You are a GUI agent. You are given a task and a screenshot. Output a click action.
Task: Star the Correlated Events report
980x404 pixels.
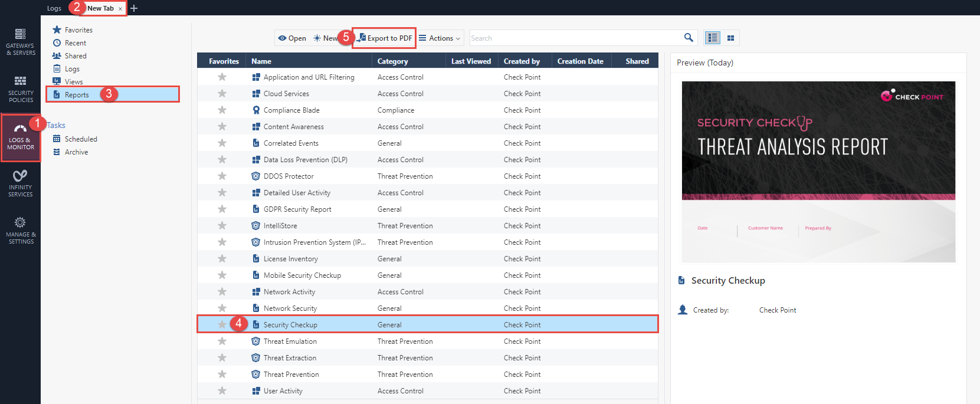click(222, 143)
